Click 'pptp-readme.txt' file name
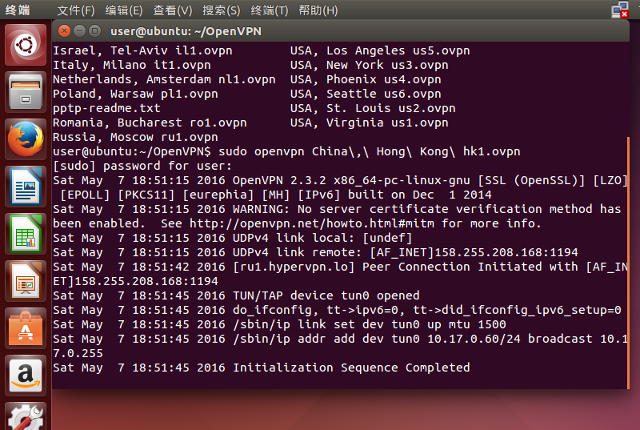The image size is (640, 430). point(107,108)
